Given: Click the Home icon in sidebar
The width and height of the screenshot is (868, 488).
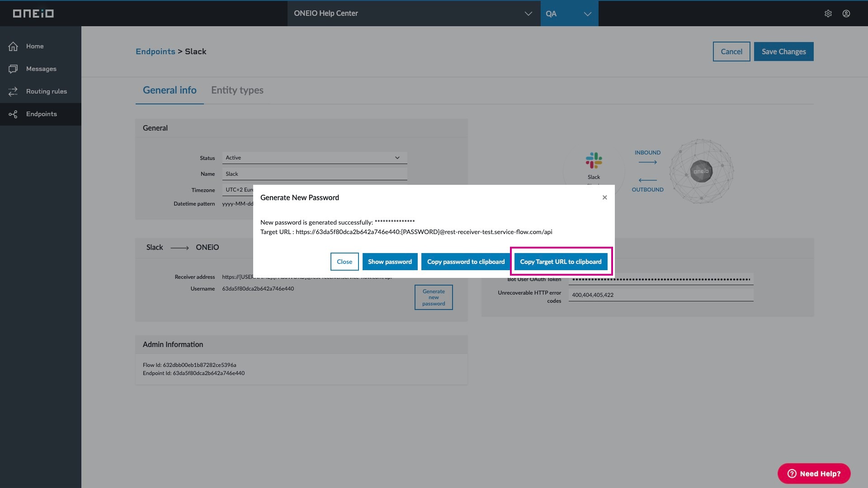Looking at the screenshot, I should pos(13,46).
